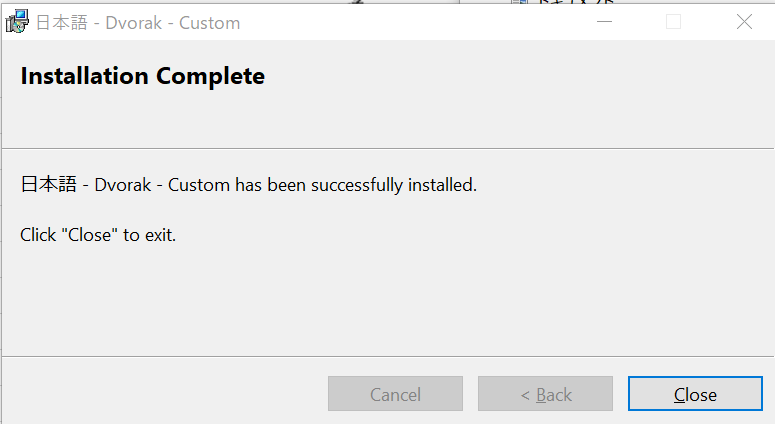Click the blank dialog body below the exit text
The height and width of the screenshot is (424, 775).
pyautogui.click(x=388, y=301)
